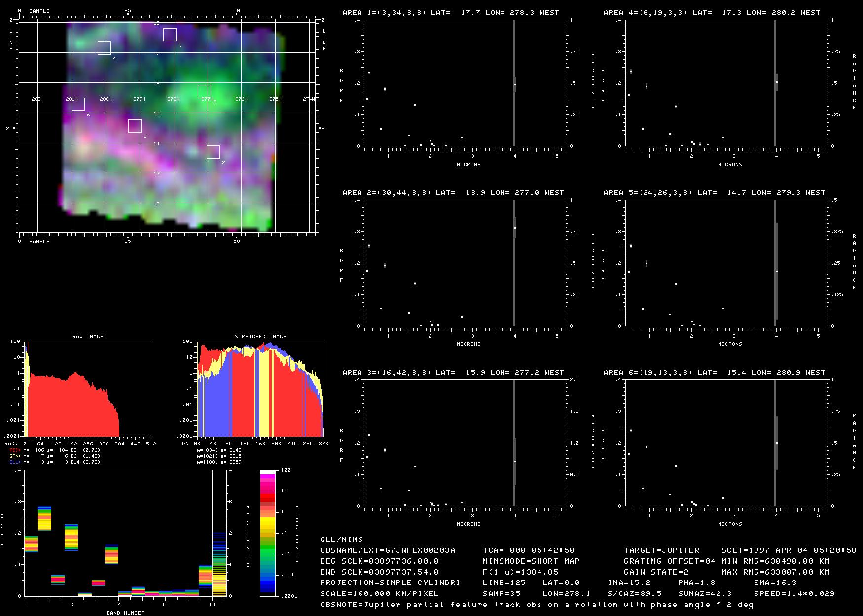Select the GRN statistics row under raw histogram
Image resolution: width=863 pixels, height=616 pixels.
pos(55,456)
